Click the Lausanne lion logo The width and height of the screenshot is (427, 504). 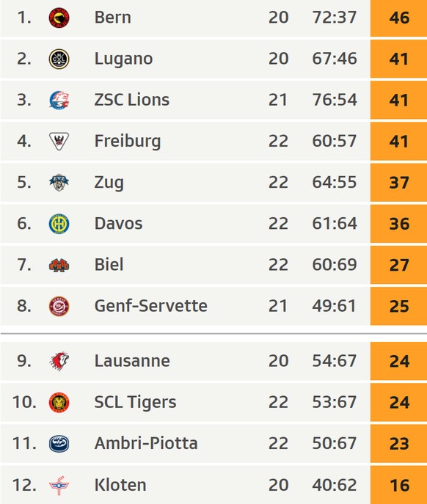click(x=59, y=361)
